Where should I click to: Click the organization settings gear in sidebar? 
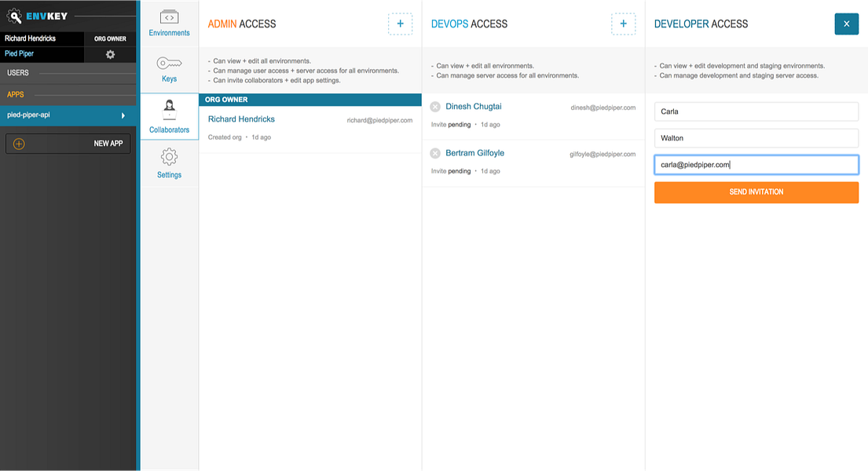pos(110,54)
